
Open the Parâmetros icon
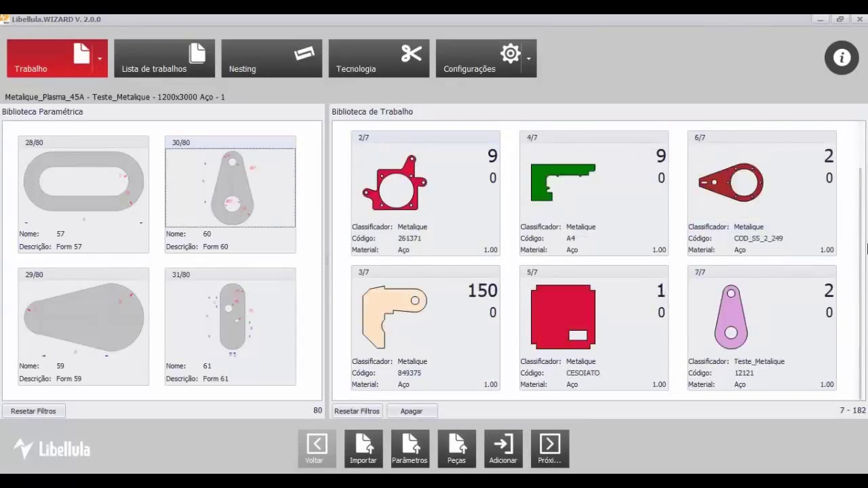(x=410, y=449)
